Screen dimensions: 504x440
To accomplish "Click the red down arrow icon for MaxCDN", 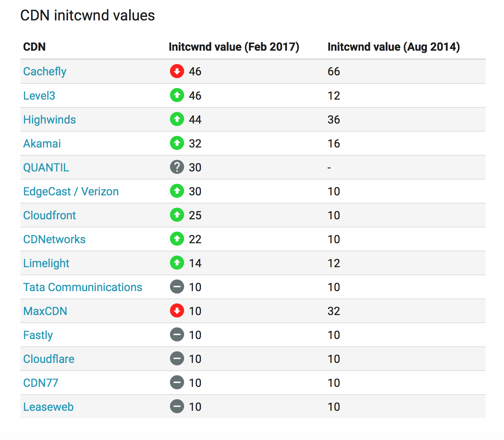I will [x=177, y=310].
